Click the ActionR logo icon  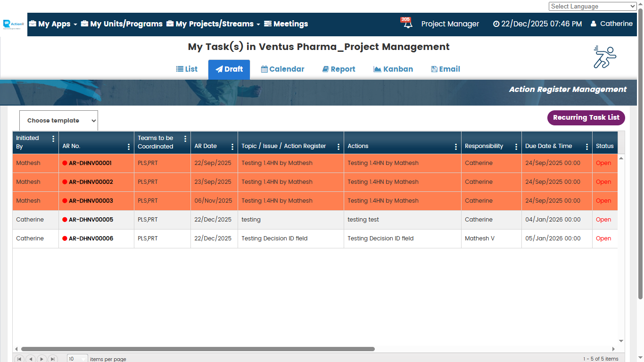coord(13,24)
